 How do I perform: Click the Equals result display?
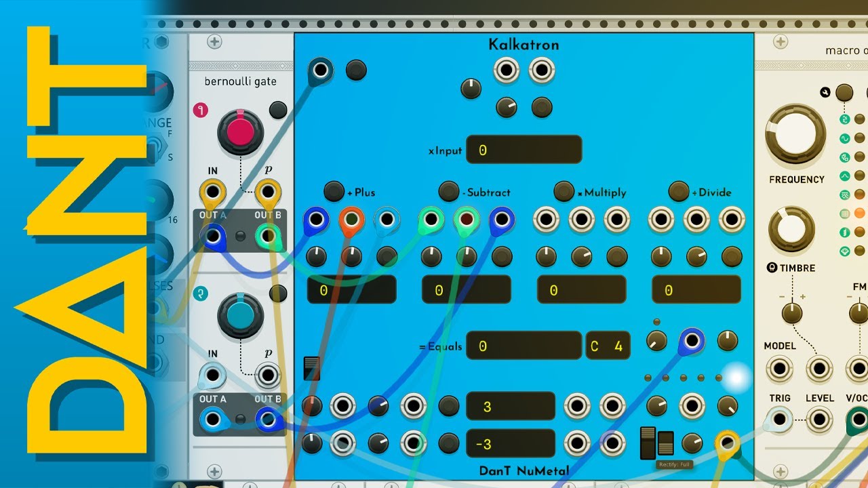(524, 346)
